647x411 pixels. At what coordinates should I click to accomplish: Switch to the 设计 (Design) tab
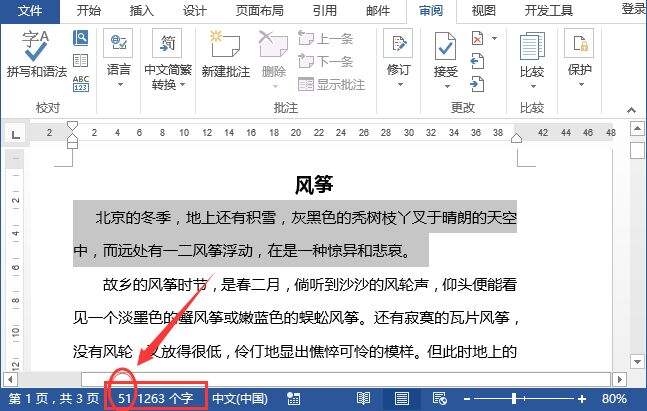pyautogui.click(x=194, y=11)
